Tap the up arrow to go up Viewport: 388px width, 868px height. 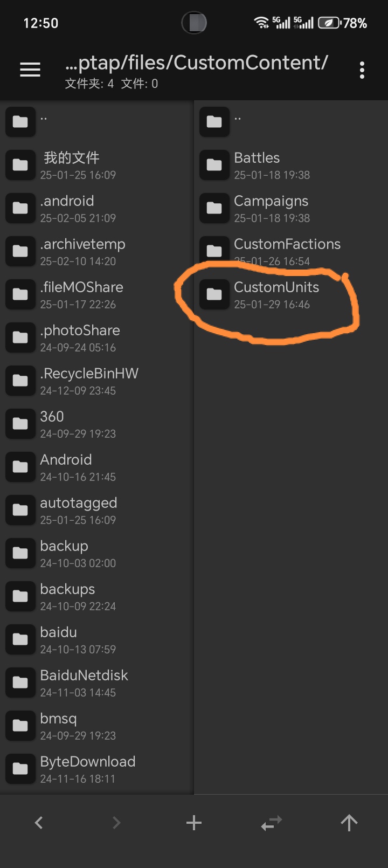(x=349, y=823)
